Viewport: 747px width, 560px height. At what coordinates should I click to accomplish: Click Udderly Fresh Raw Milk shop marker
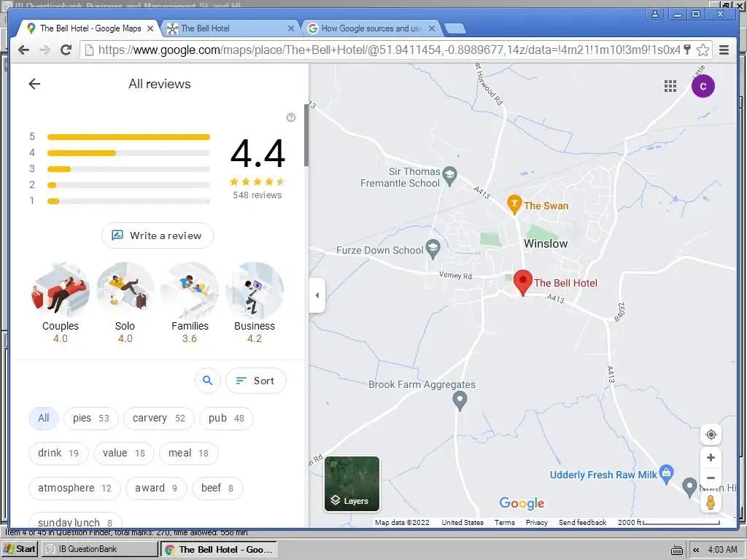(667, 474)
